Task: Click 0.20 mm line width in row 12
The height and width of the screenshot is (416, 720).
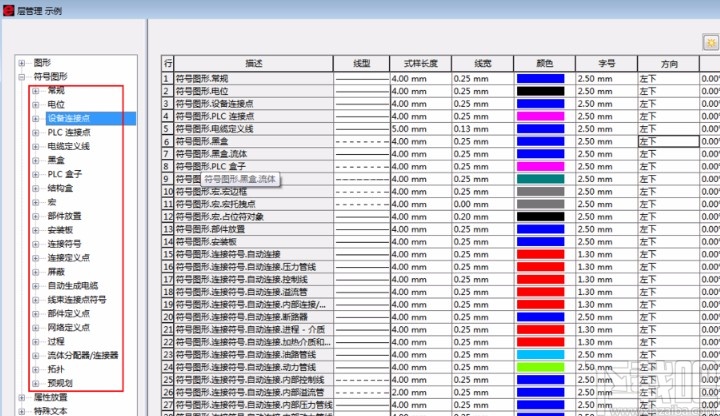Action: [483, 217]
